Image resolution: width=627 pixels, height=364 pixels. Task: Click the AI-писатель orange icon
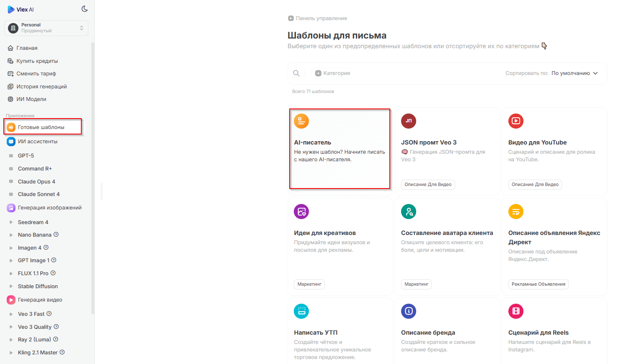click(301, 121)
